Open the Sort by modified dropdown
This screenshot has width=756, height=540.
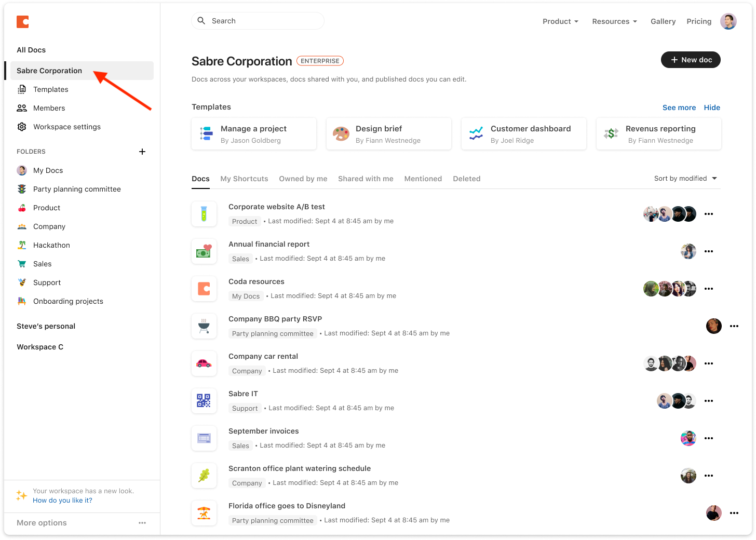coord(685,179)
